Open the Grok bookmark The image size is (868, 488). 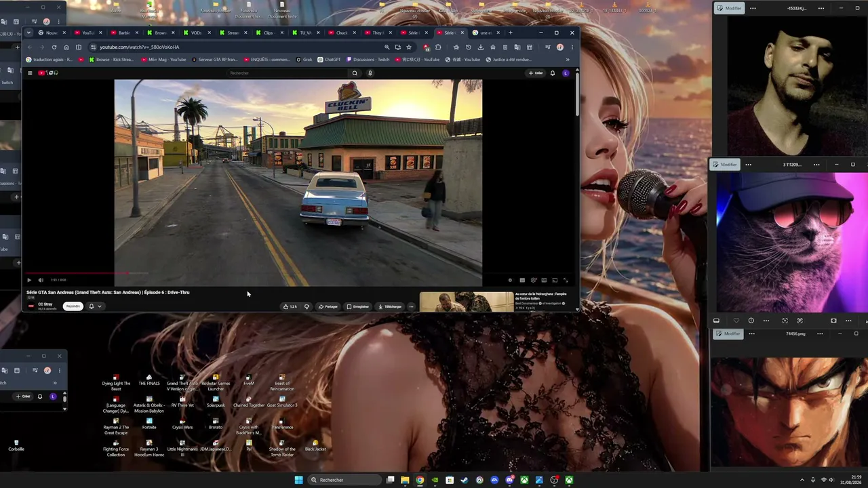304,60
